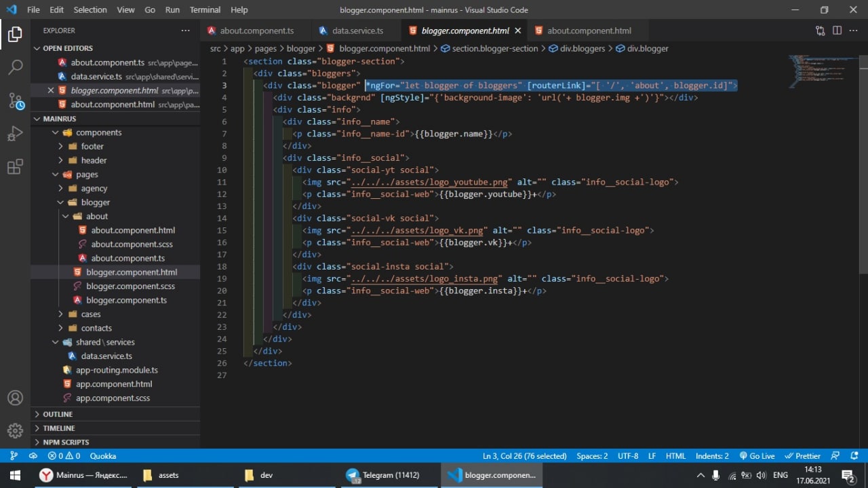Click the Split Editor Right icon
The image size is (868, 488).
tap(837, 31)
